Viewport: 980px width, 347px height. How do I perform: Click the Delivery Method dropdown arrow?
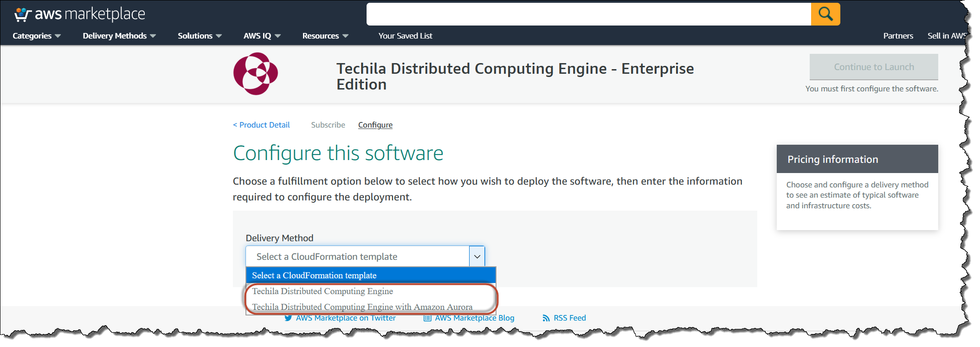(x=477, y=257)
